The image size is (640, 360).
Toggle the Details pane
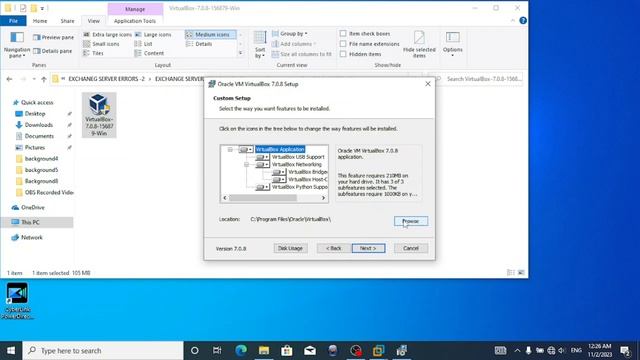pos(53,51)
